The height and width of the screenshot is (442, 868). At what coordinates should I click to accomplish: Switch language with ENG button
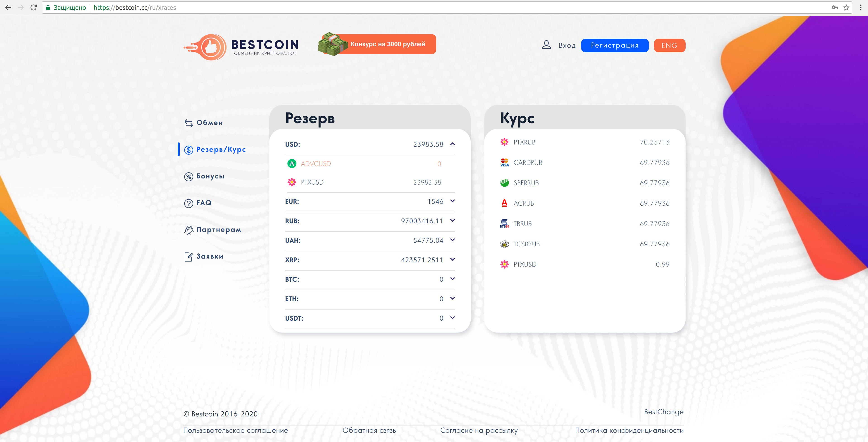(x=669, y=46)
